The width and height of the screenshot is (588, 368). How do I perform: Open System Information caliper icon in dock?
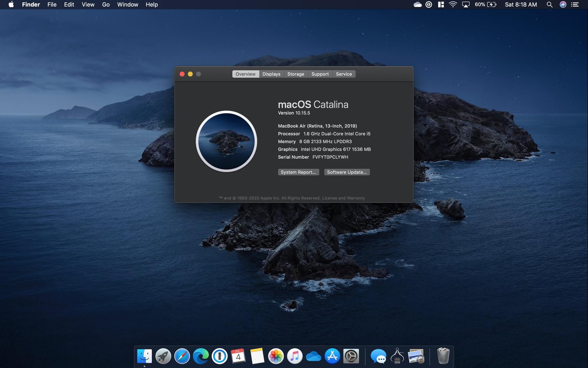[x=397, y=356]
